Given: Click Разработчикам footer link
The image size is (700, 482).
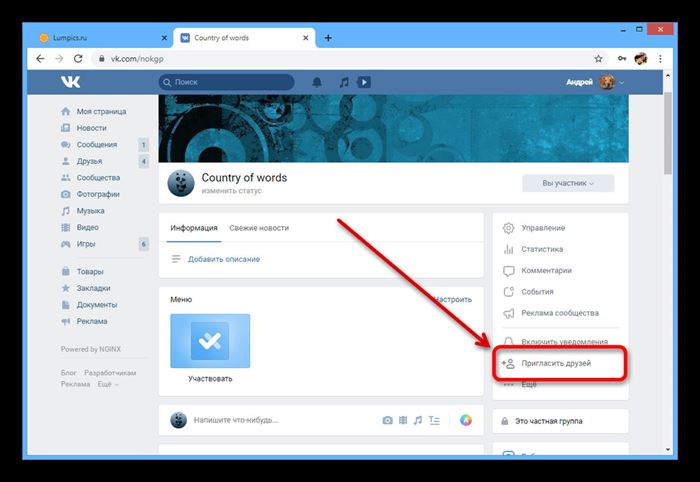Looking at the screenshot, I should [110, 373].
